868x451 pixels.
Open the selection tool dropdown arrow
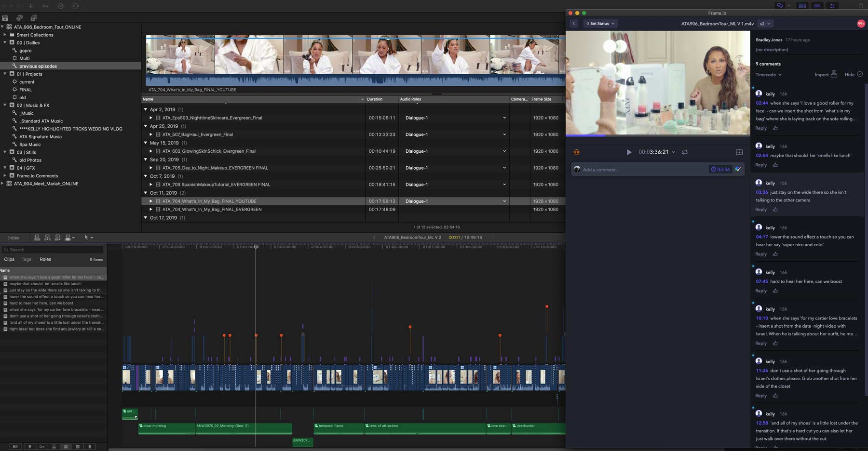point(92,238)
